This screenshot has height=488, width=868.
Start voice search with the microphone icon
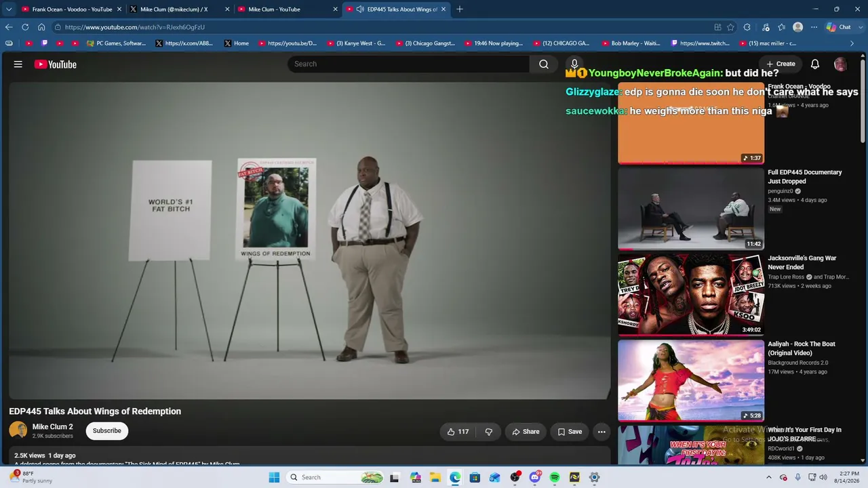tap(574, 64)
